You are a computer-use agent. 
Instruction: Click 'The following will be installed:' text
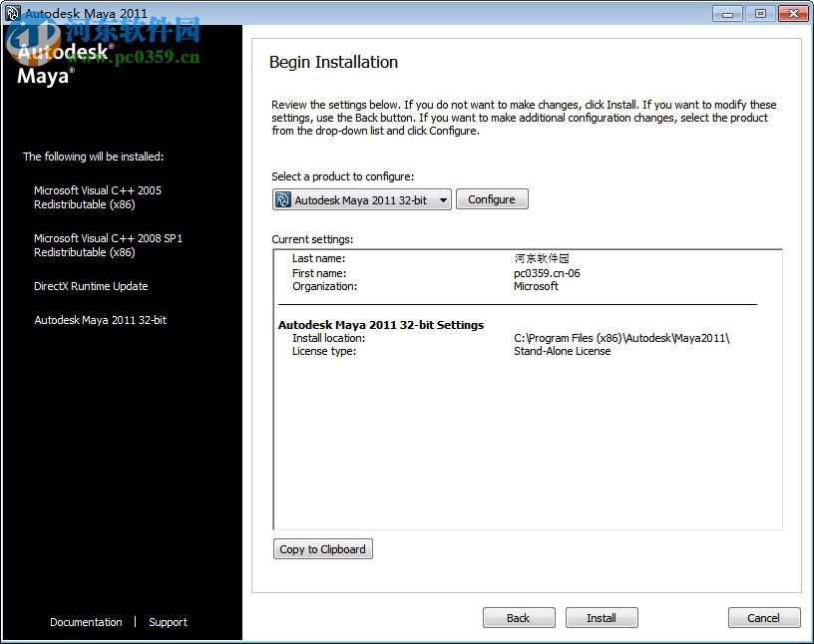pyautogui.click(x=94, y=157)
